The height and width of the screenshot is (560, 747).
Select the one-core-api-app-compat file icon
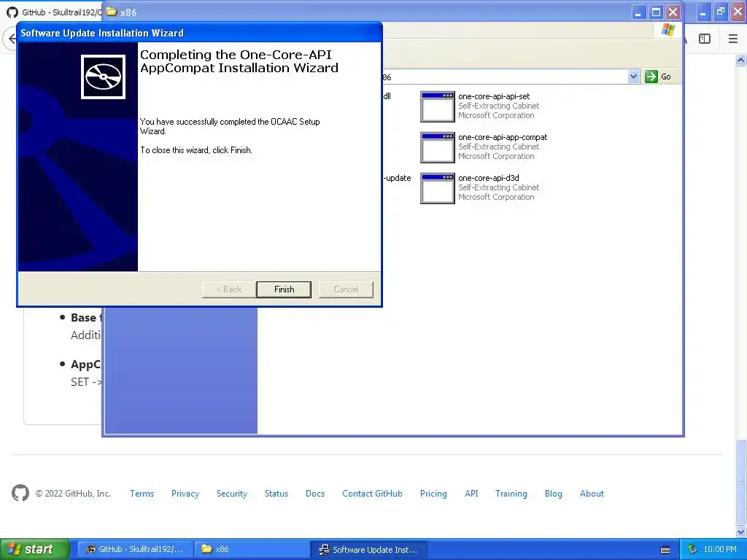[438, 147]
